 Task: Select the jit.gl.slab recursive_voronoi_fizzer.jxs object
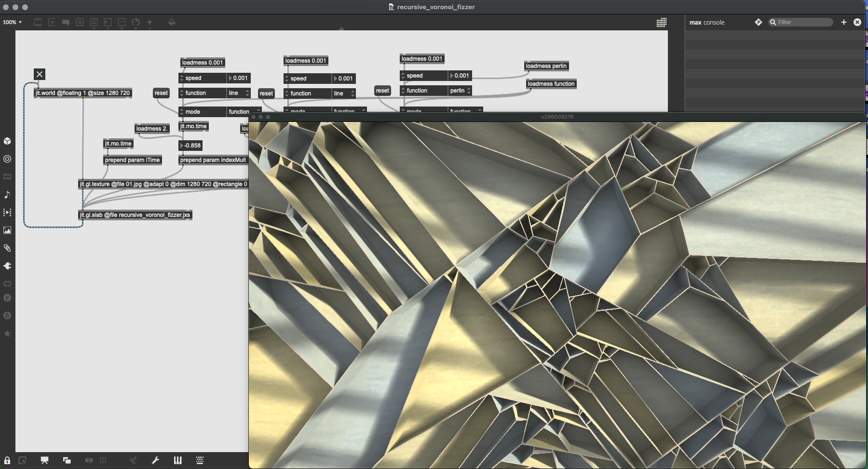[136, 215]
